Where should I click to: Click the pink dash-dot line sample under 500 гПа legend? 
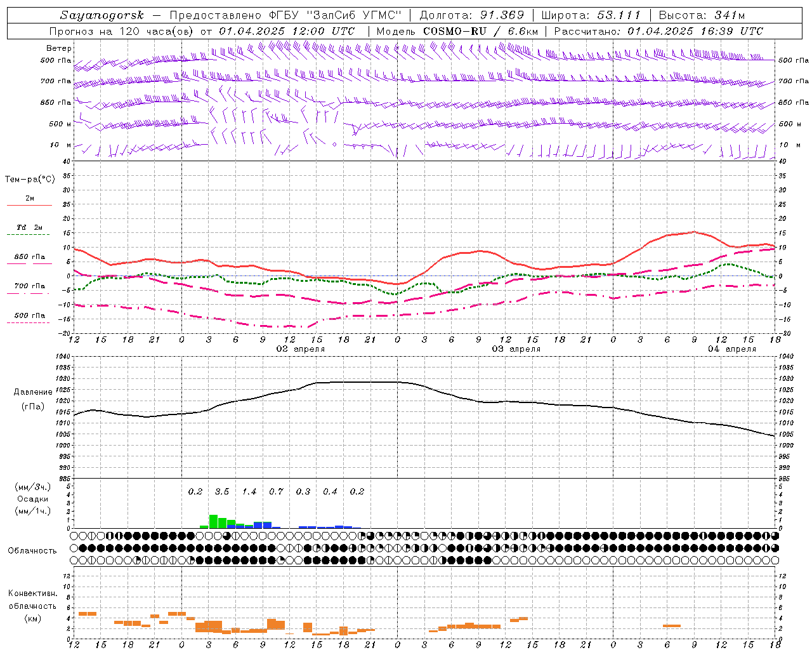(29, 323)
